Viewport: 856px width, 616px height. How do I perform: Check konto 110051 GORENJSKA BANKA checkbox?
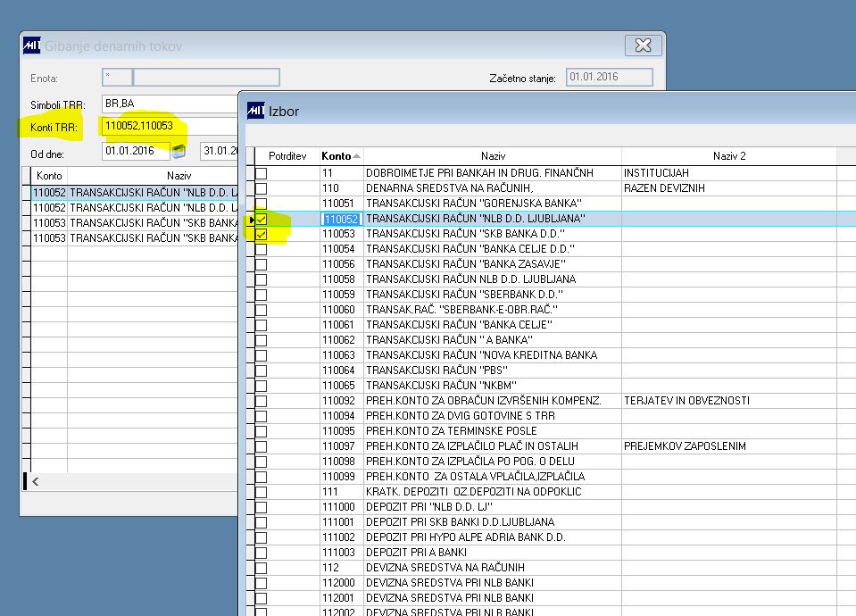click(262, 204)
